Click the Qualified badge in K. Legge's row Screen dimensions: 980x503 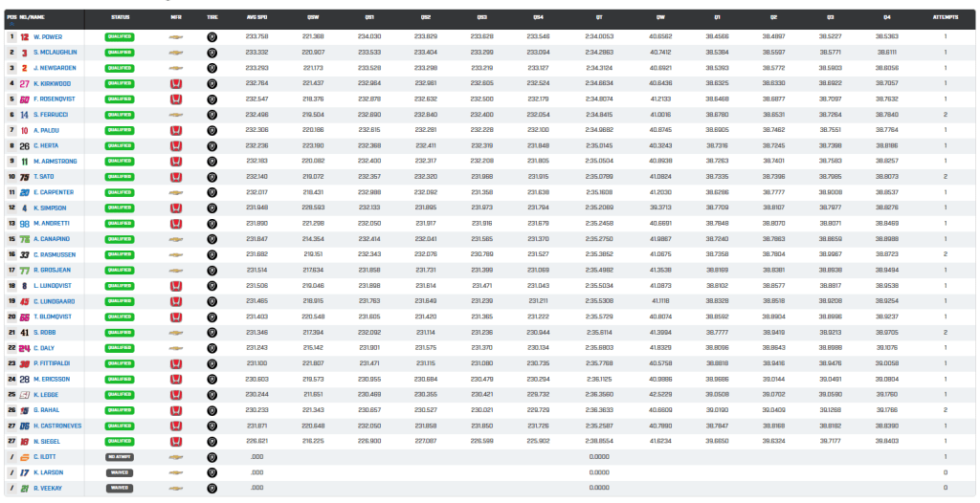[120, 395]
